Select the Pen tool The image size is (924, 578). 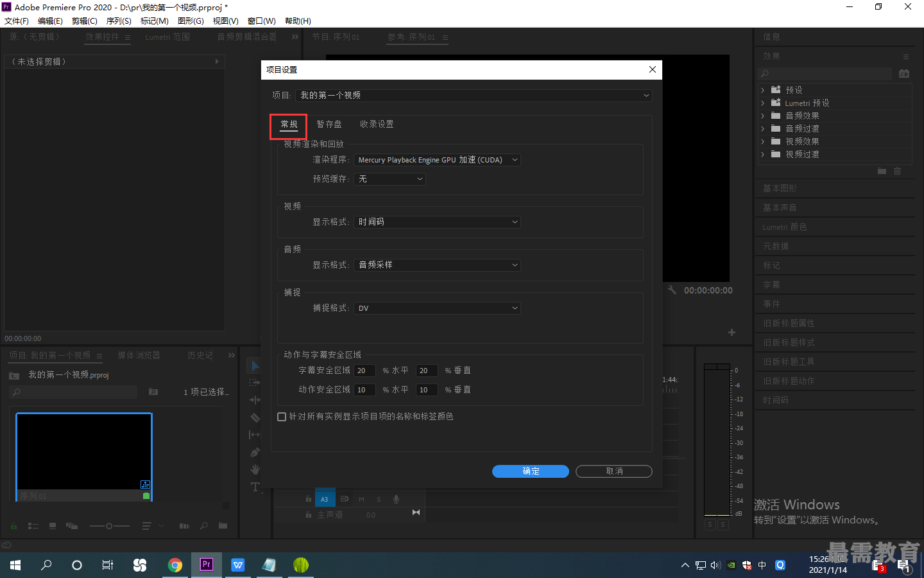pos(255,452)
